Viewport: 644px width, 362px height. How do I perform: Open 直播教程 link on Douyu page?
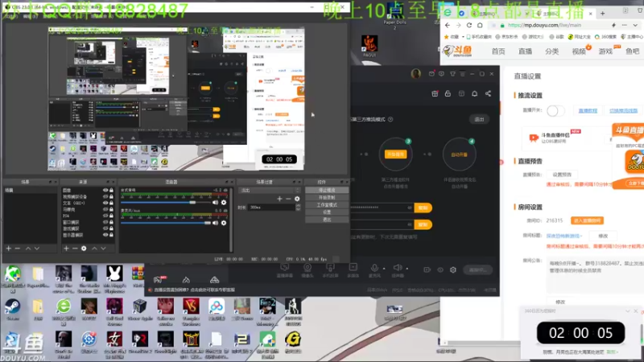pos(588,111)
